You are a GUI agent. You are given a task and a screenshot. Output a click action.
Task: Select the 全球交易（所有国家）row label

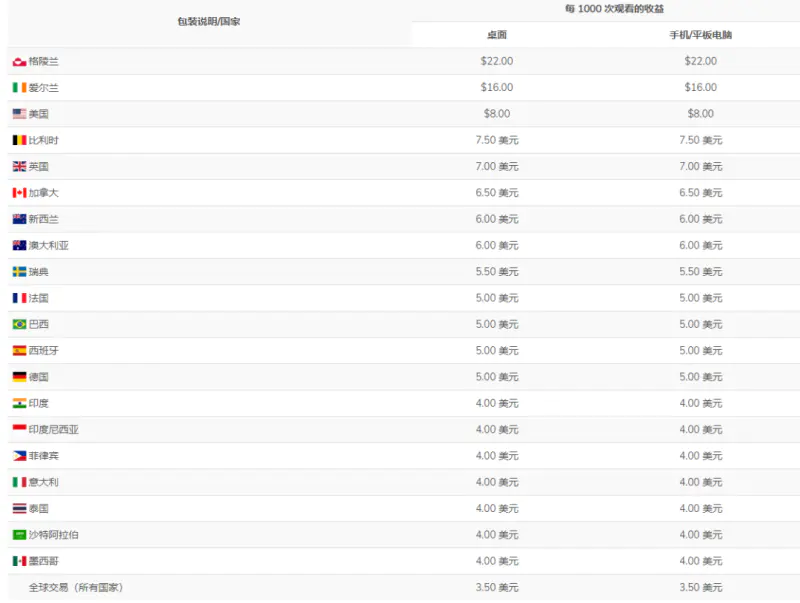click(76, 588)
